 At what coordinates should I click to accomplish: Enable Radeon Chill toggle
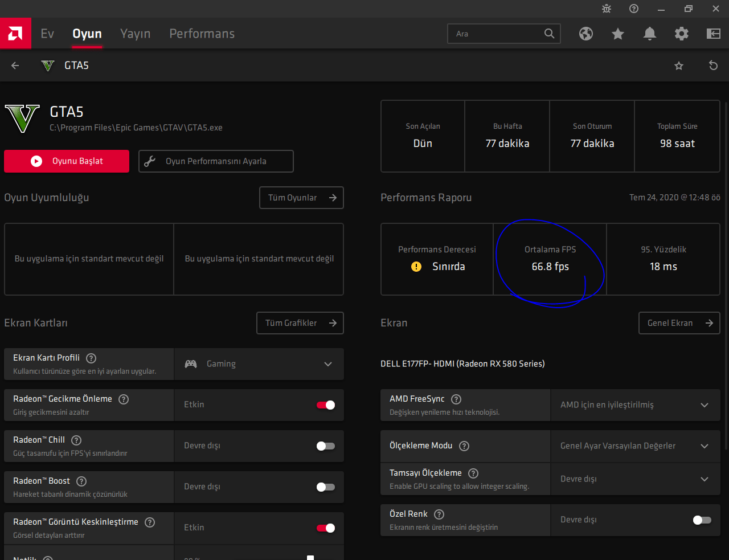click(326, 446)
